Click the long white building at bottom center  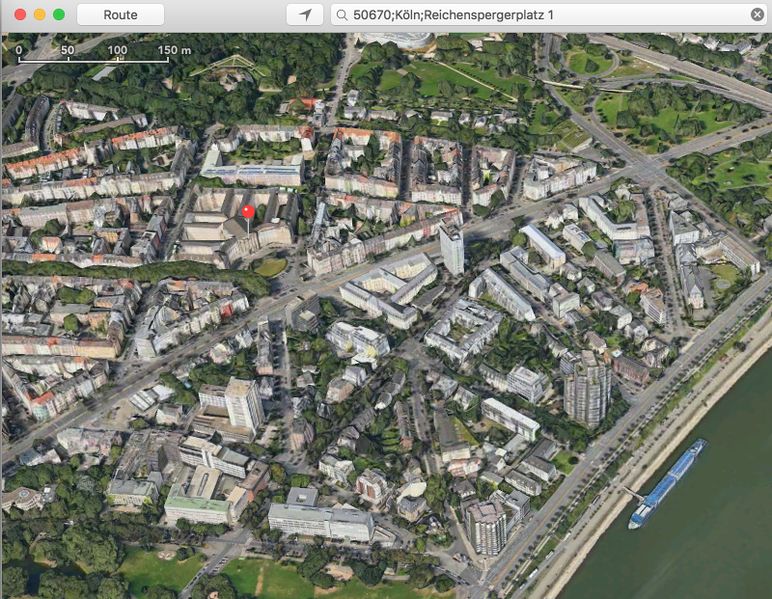(320, 520)
